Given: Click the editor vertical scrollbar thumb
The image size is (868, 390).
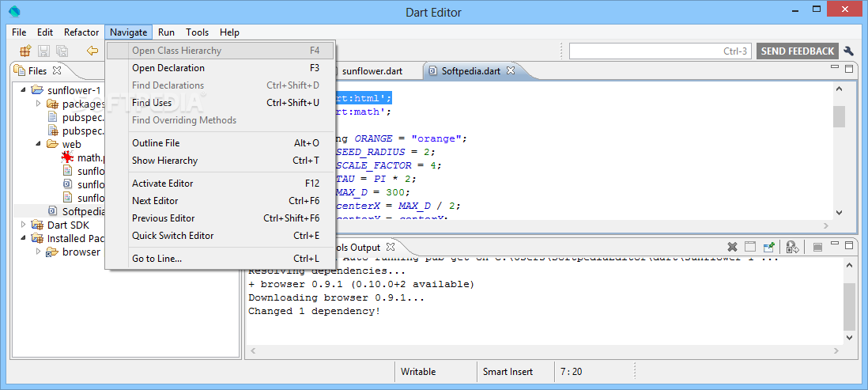Looking at the screenshot, I should tap(839, 116).
